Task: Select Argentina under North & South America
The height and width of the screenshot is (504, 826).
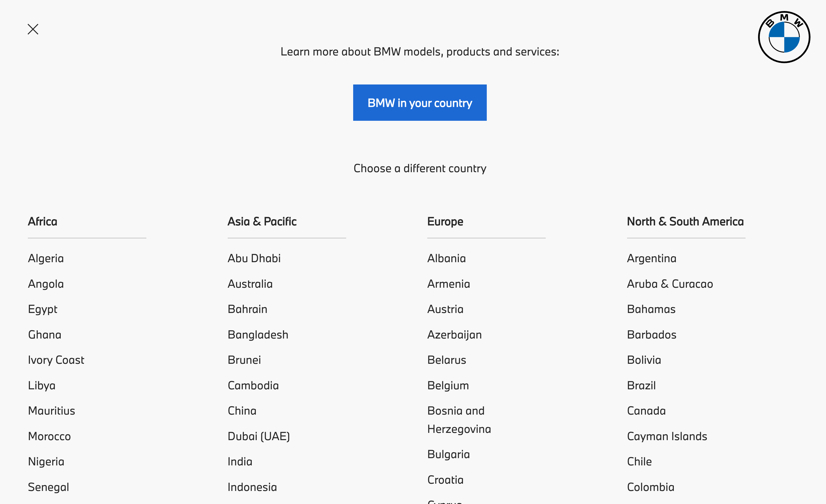Action: point(652,258)
